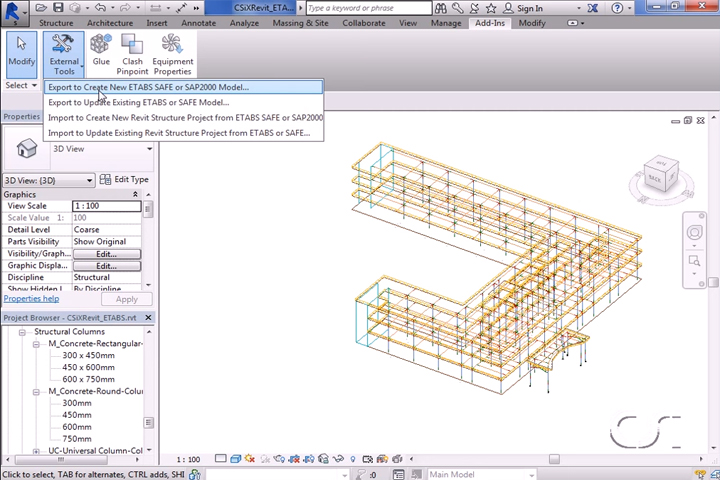Open the Sign In dropdown arrow
Viewport: 720px width, 480px height.
point(579,8)
